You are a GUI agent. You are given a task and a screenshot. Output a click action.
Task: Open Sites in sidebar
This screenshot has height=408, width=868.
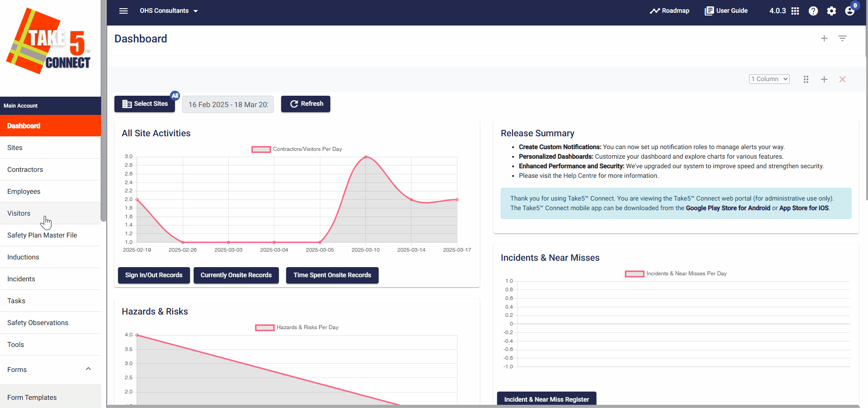[x=51, y=148]
